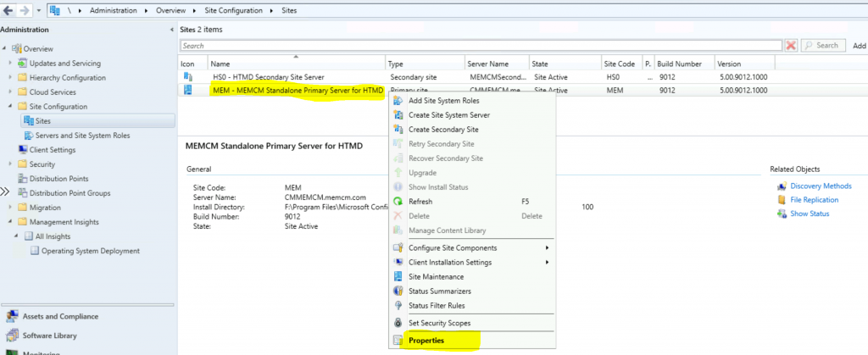
Task: Open the Show Status link
Action: (810, 214)
